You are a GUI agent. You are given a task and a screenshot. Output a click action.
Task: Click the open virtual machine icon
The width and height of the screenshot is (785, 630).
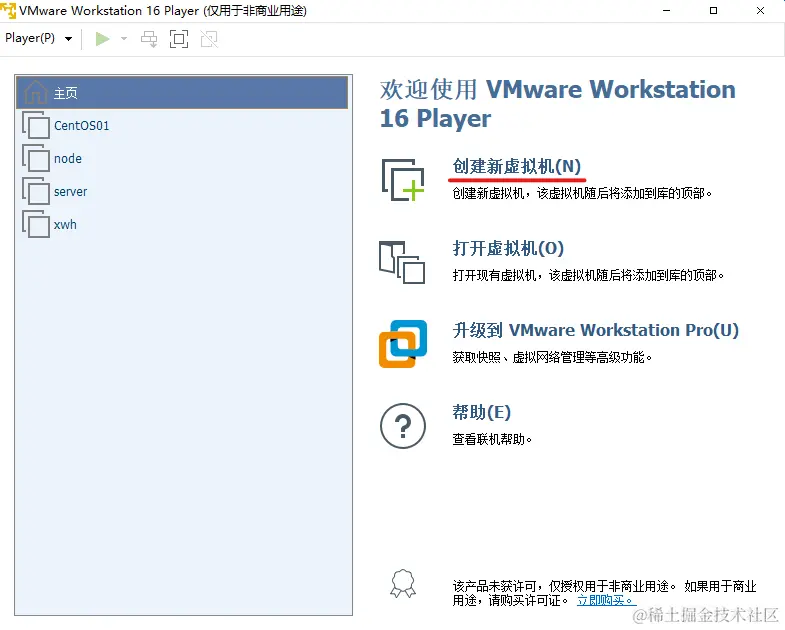coord(402,262)
